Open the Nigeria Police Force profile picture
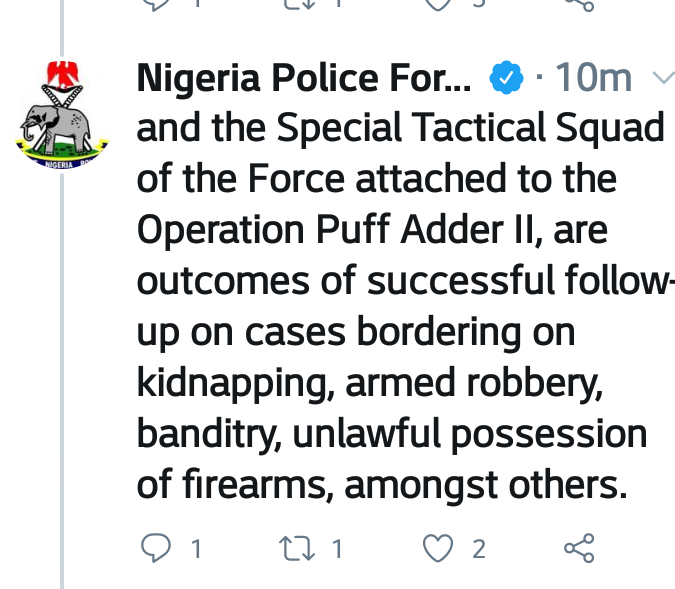Viewport: 675px width, 589px height. click(62, 114)
